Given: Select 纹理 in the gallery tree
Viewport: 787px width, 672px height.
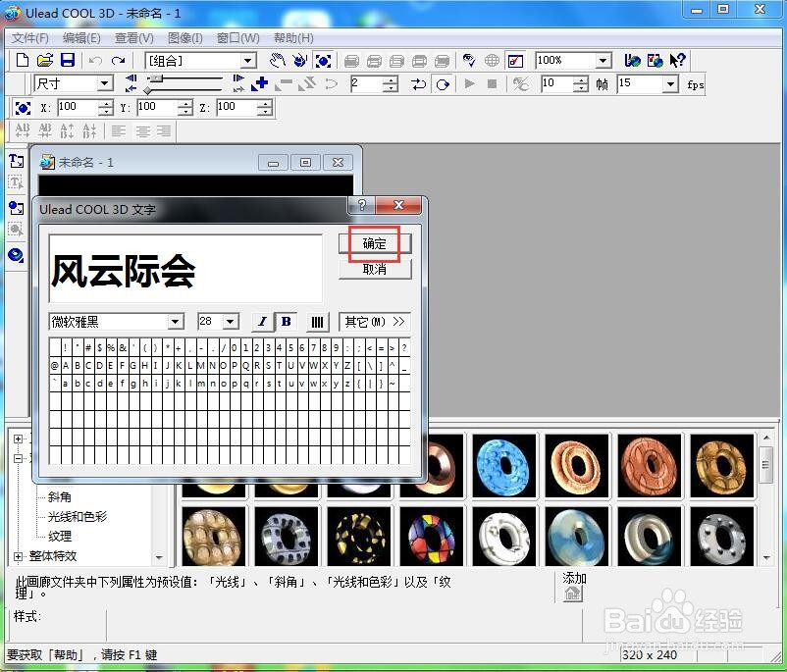Looking at the screenshot, I should tap(59, 536).
